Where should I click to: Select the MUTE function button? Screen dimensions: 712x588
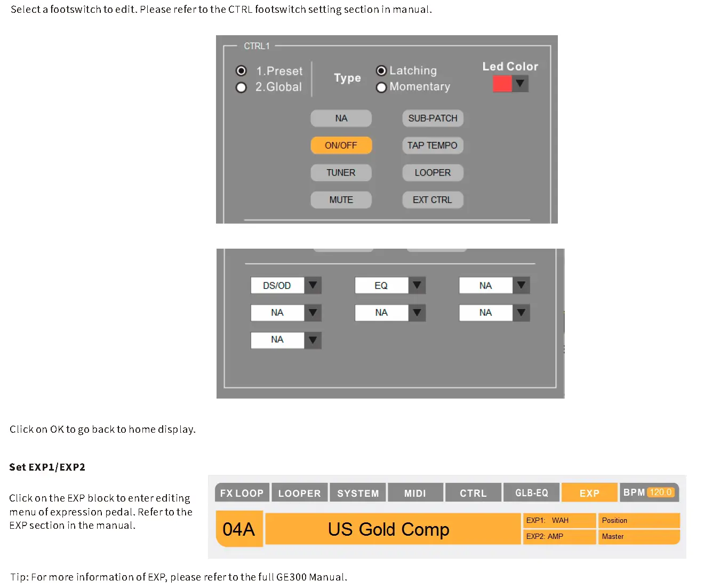tap(341, 200)
